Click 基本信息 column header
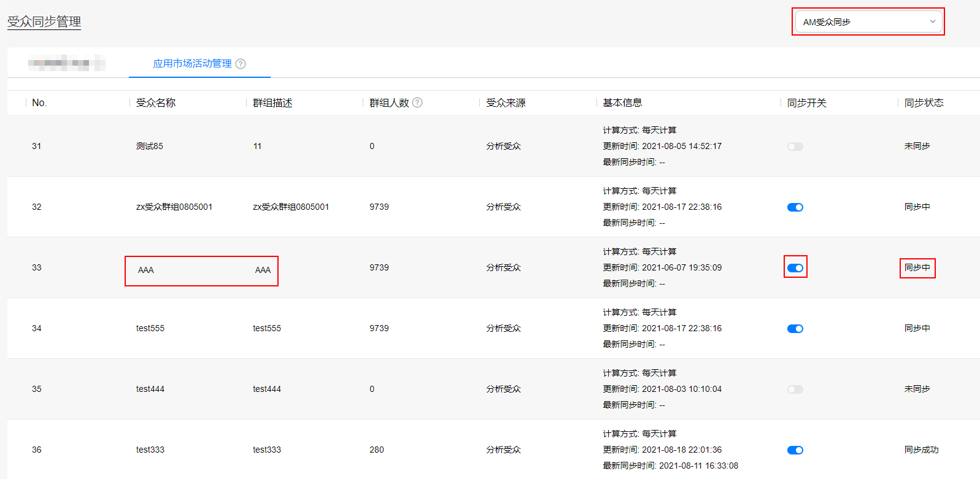 622,102
